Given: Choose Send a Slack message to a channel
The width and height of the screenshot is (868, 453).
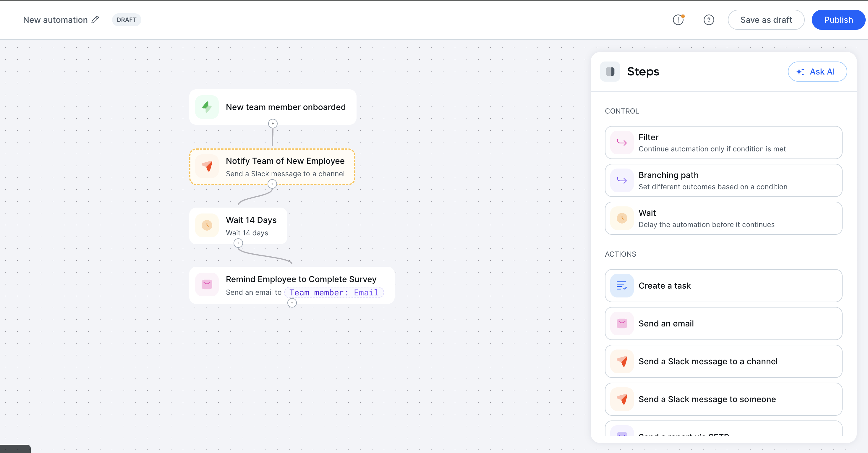Looking at the screenshot, I should 723,361.
